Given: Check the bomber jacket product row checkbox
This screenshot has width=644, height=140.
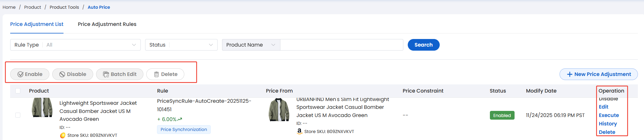Looking at the screenshot, I should pyautogui.click(x=18, y=115).
